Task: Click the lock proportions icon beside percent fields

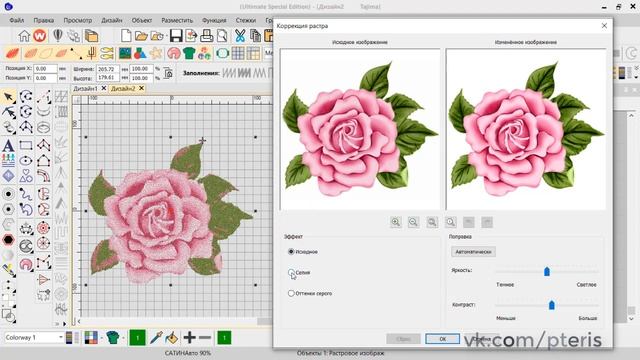Action: 168,73
